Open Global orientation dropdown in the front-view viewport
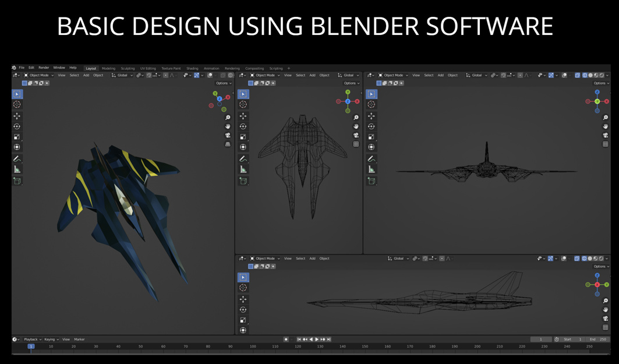Screen dimensions: 619x364 [476, 75]
